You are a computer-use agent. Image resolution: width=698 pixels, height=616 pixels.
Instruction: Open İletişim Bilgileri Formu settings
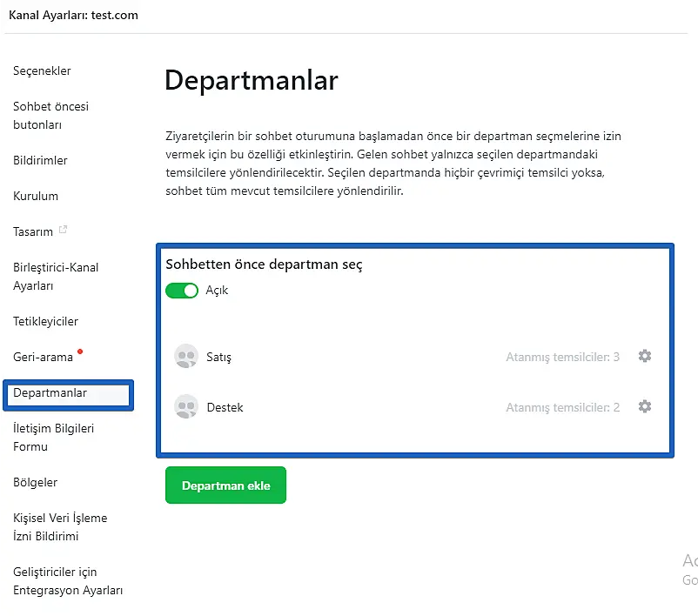click(53, 438)
